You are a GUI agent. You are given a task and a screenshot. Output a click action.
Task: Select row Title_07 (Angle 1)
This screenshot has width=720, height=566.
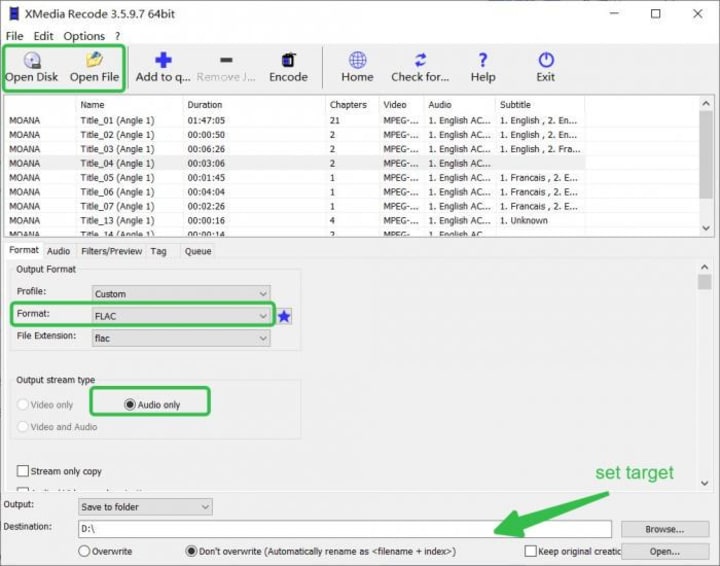point(295,206)
